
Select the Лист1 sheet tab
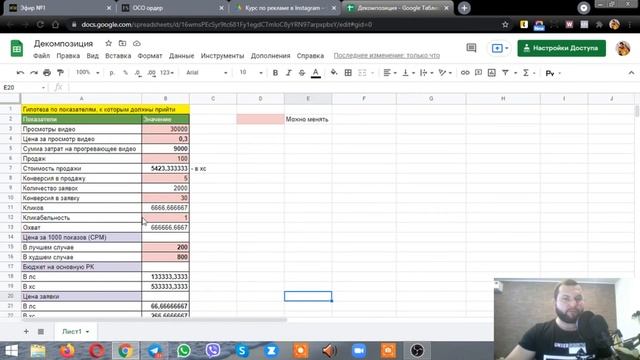click(x=76, y=331)
